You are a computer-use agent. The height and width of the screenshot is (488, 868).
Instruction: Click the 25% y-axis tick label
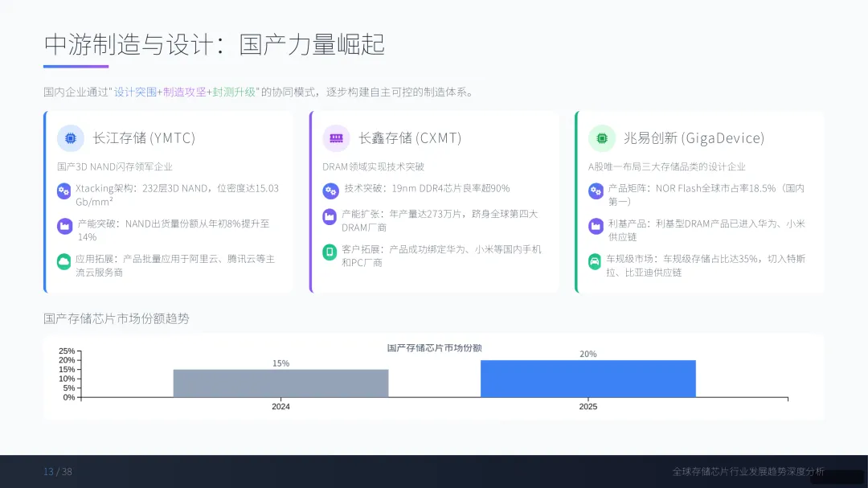point(67,351)
